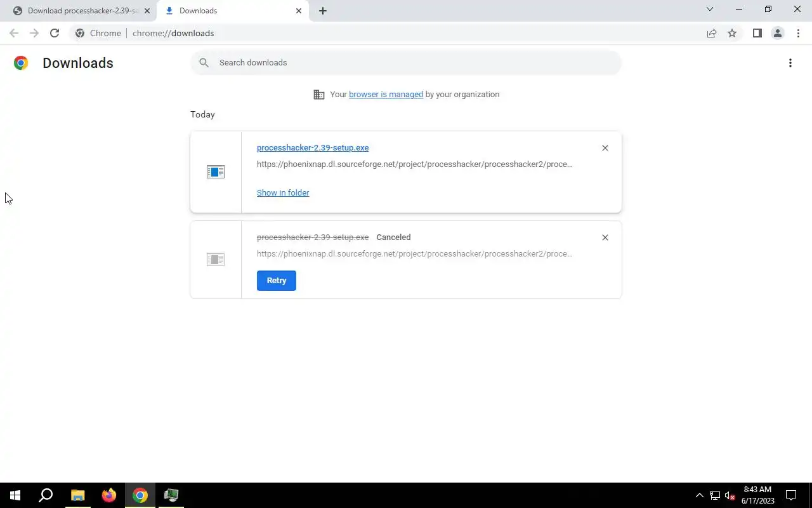Click the muted volume tray icon
The width and height of the screenshot is (812, 508).
pyautogui.click(x=730, y=495)
